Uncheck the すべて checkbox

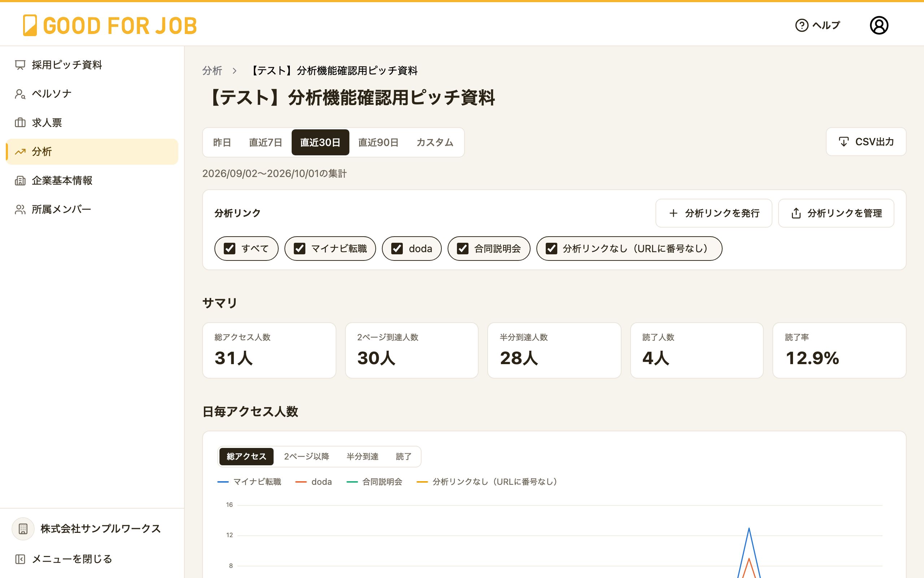230,249
